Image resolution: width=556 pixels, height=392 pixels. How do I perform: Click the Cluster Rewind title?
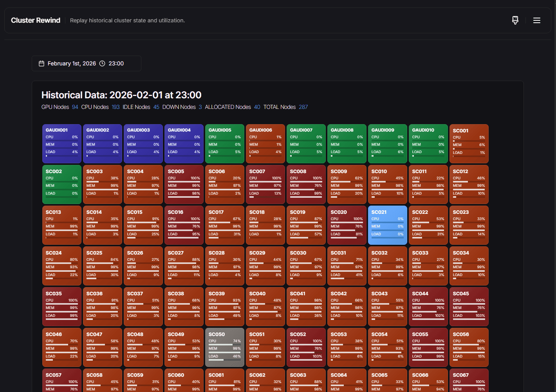36,20
